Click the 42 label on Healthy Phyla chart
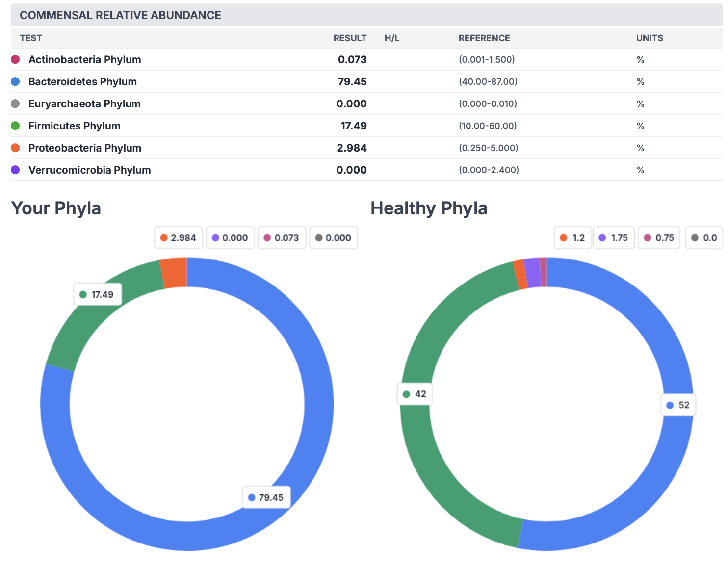Viewport: 728px width, 569px height. [415, 394]
